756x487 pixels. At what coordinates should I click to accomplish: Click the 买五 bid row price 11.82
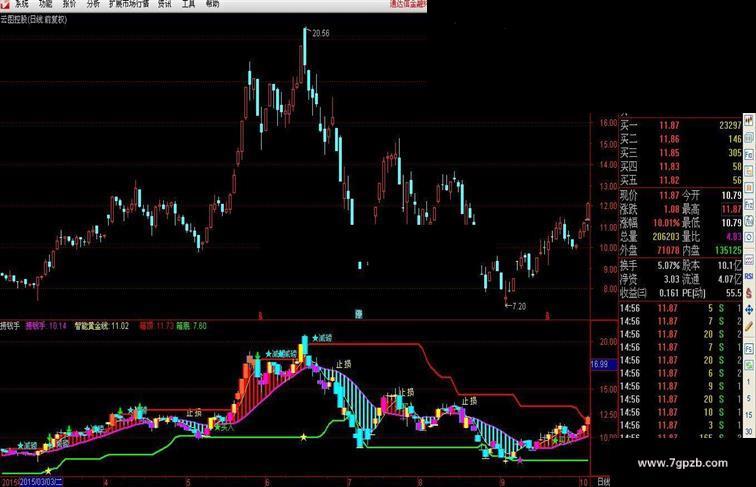pos(669,180)
